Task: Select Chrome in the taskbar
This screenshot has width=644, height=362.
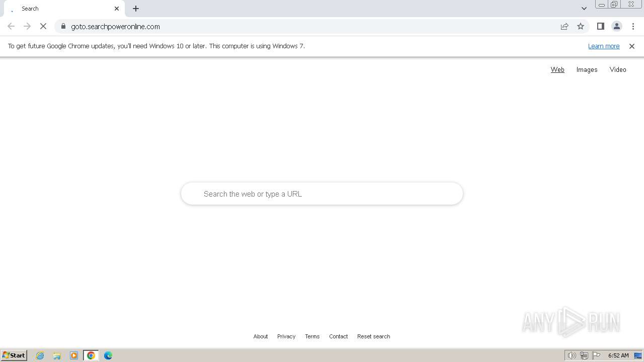Action: pos(91,355)
